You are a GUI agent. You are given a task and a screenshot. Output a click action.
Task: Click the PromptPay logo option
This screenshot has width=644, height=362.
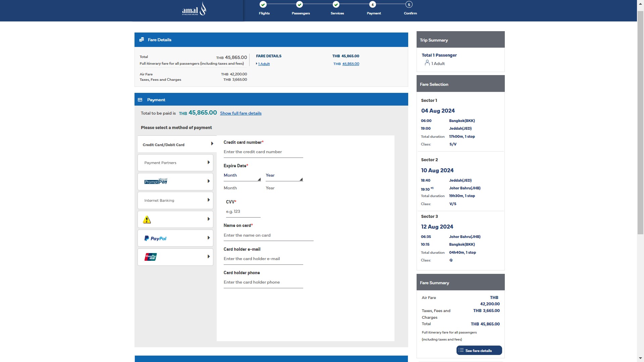[x=156, y=181]
